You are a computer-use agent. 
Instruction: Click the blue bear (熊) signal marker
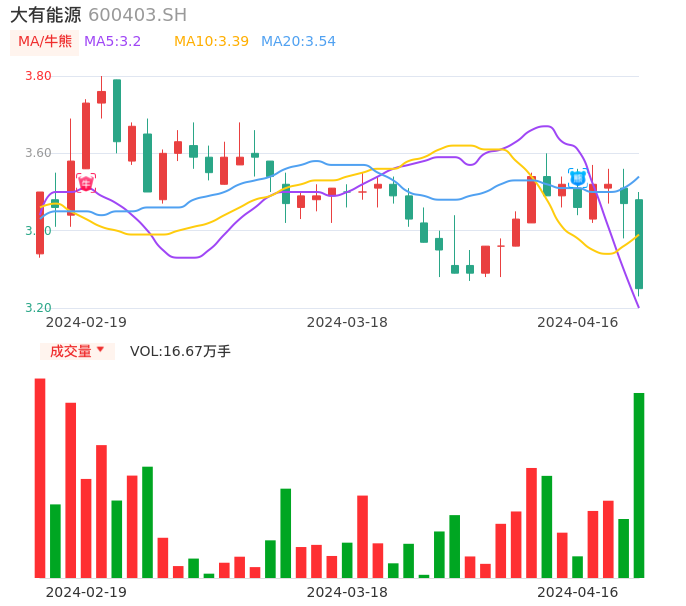click(577, 177)
